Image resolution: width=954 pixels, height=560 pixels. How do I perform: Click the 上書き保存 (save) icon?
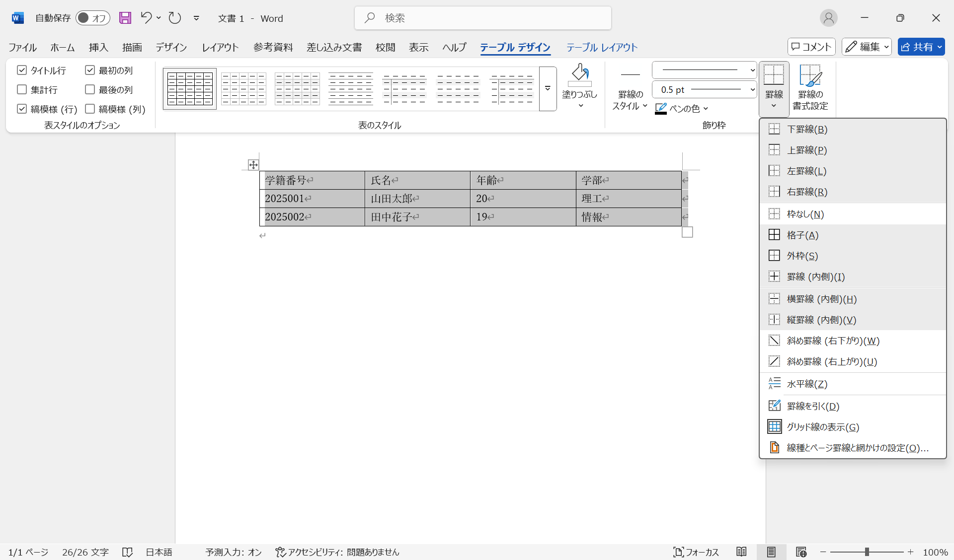point(125,18)
